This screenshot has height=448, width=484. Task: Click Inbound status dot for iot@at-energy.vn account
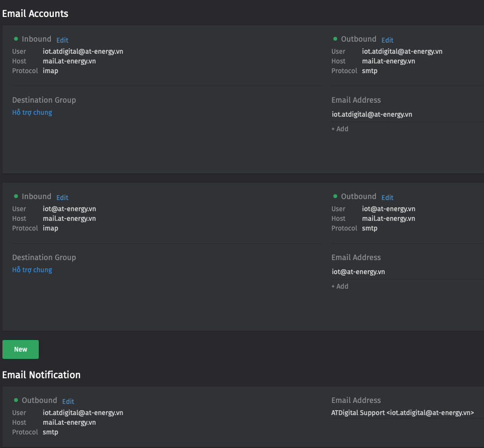coord(16,196)
